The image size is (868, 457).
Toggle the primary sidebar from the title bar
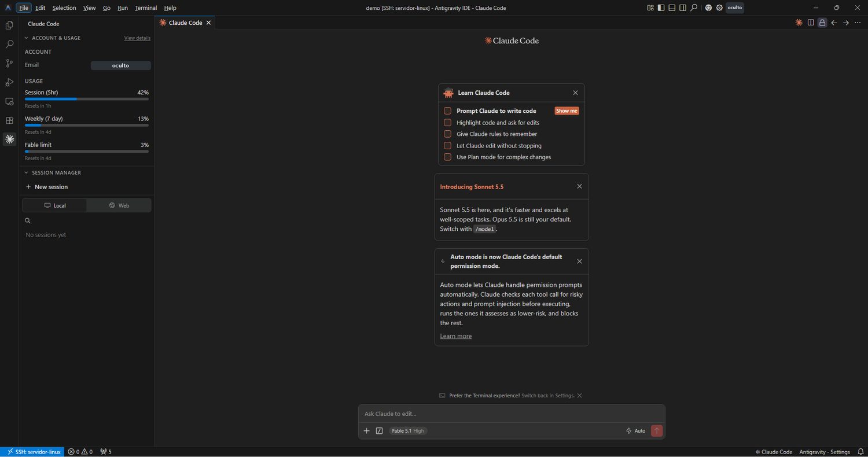click(x=661, y=8)
